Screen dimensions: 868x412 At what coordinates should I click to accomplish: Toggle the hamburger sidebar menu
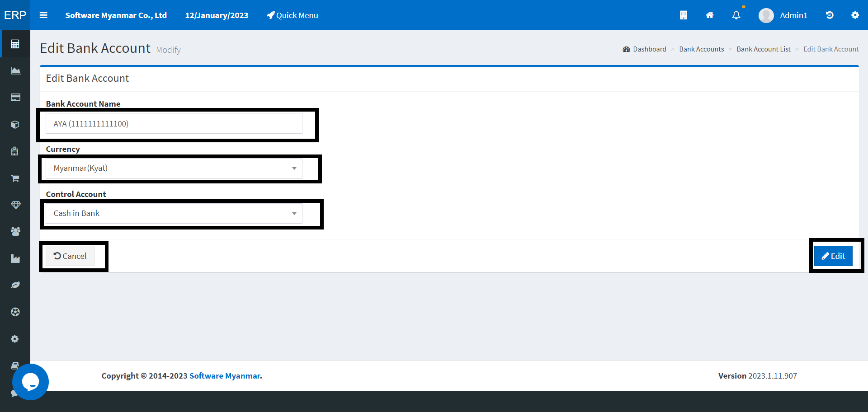point(43,15)
